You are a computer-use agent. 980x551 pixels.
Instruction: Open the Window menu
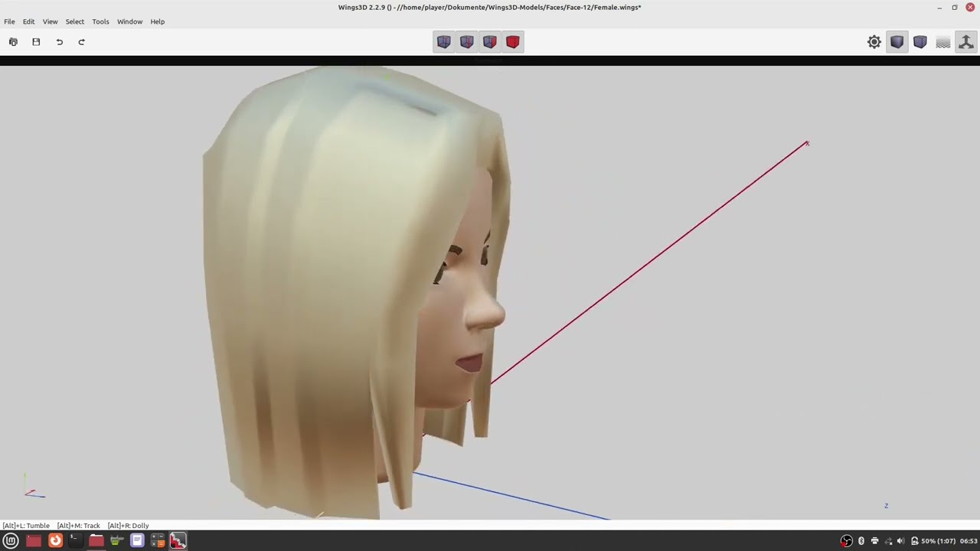tap(129, 21)
